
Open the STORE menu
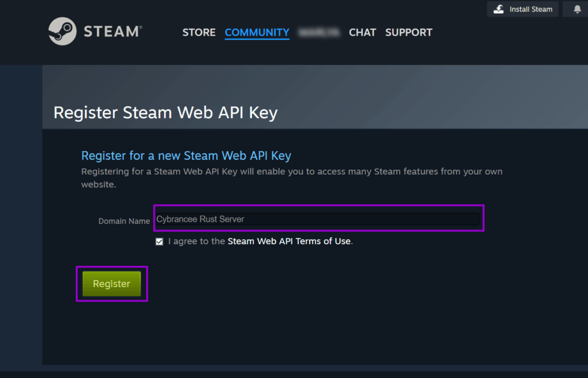(x=199, y=32)
